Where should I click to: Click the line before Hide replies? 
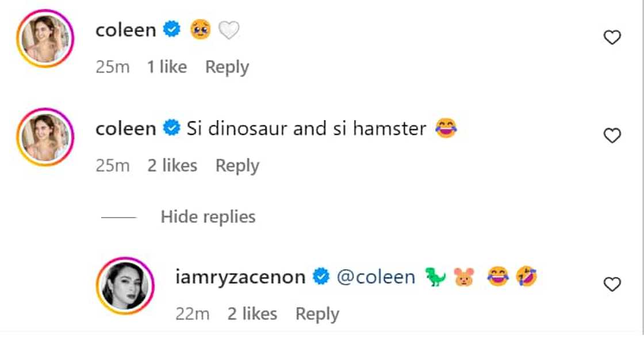pos(118,217)
